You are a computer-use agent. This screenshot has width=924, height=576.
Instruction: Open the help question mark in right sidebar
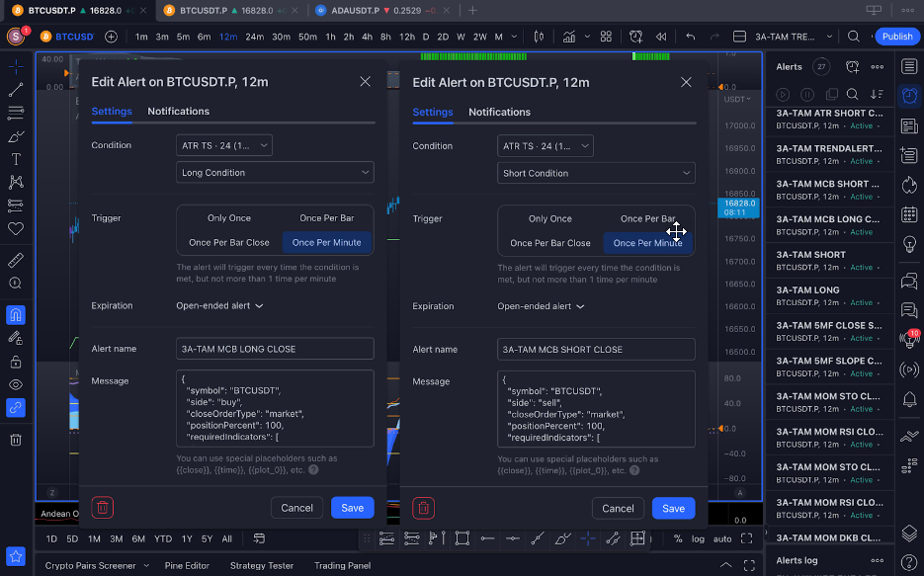[909, 562]
